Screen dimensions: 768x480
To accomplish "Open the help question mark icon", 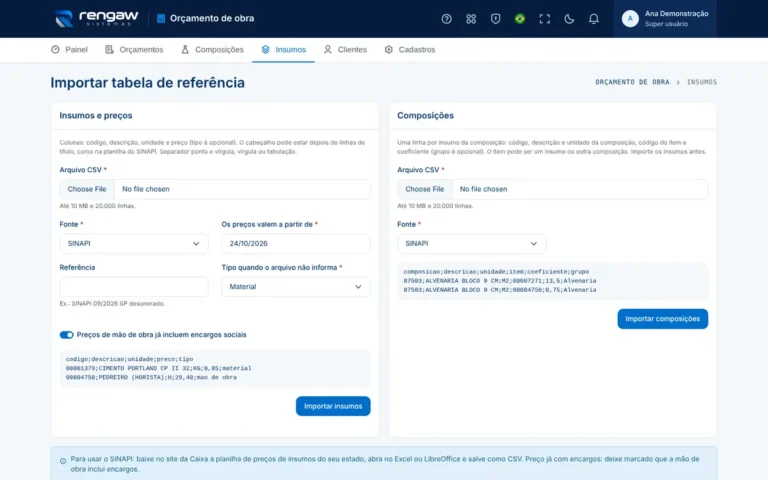I will (446, 19).
